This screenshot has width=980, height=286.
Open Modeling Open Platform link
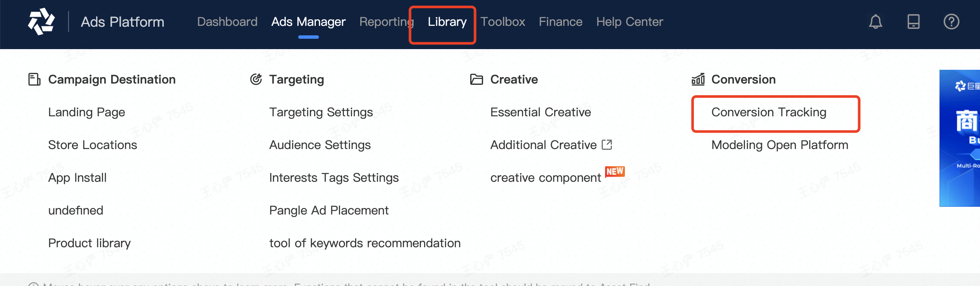[780, 145]
